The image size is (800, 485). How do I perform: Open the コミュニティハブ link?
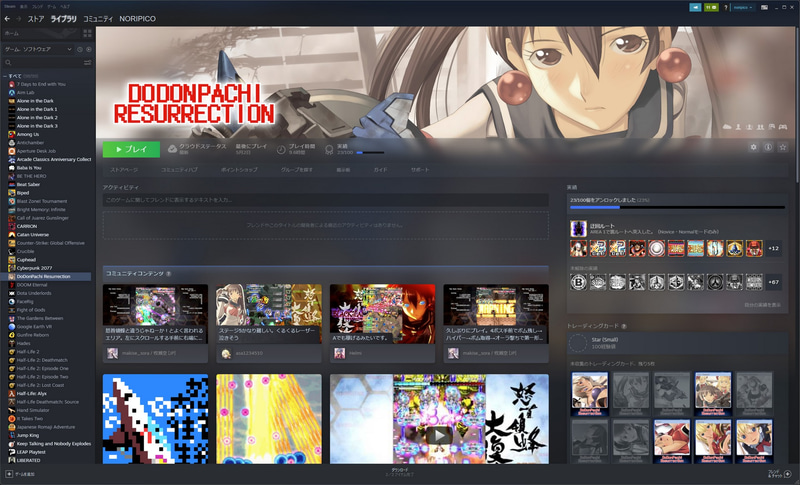[179, 170]
